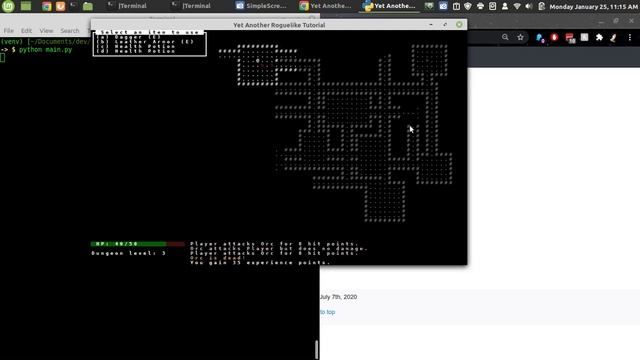Open the Edit menu in the terminal
640x360 pixels.
pos(27,31)
